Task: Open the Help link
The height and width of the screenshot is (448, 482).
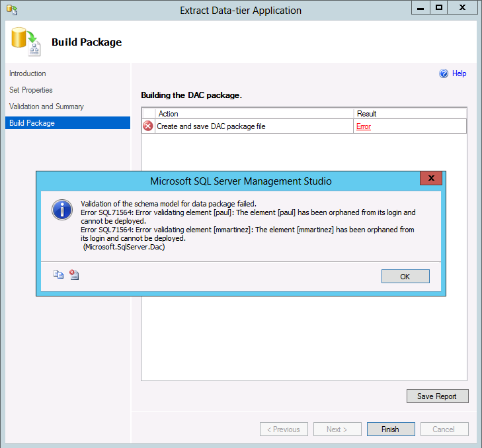Action: [x=459, y=73]
